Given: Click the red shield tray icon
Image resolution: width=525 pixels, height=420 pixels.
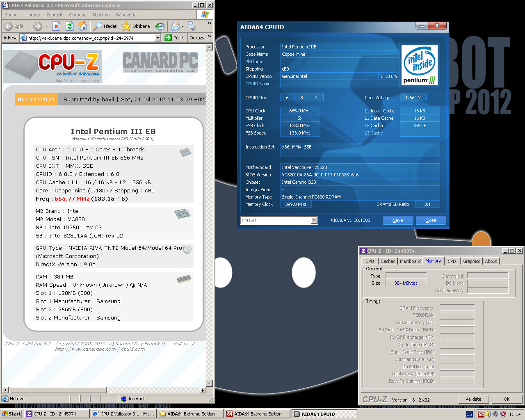Looking at the screenshot, I should pyautogui.click(x=503, y=414).
